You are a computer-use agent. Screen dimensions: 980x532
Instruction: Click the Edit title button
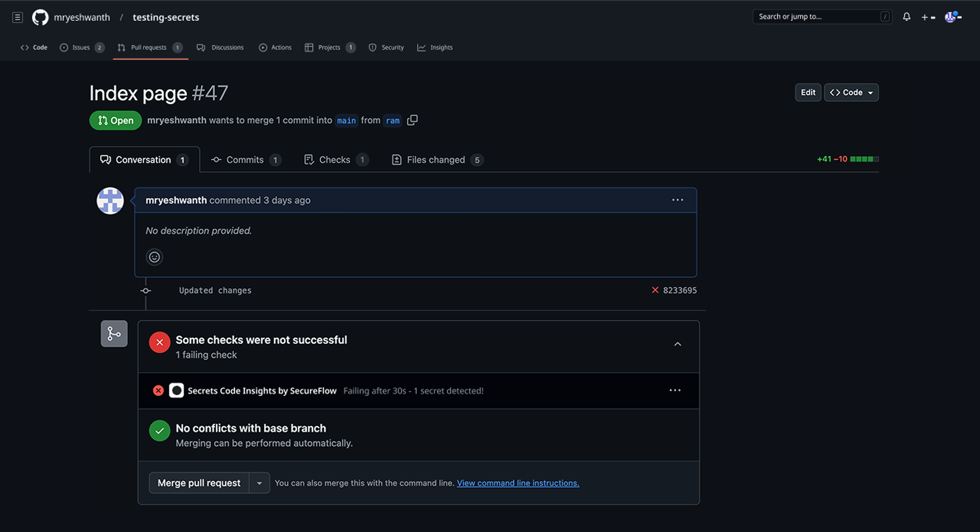pyautogui.click(x=808, y=92)
